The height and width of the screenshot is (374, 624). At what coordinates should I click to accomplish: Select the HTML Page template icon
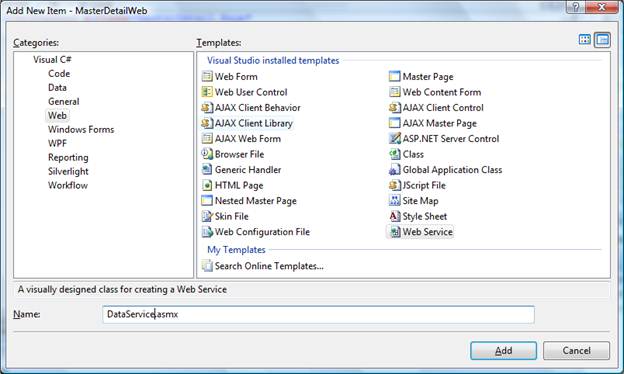pos(207,185)
